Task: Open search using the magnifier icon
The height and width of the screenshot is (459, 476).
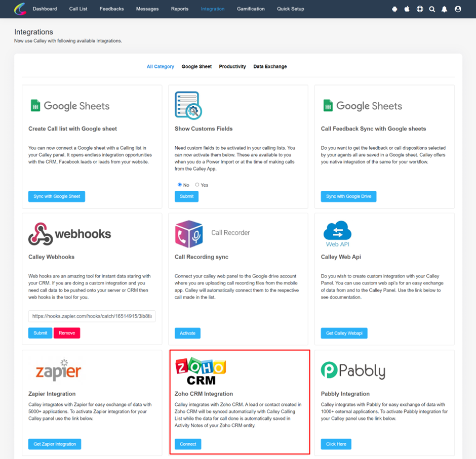Action: [432, 9]
